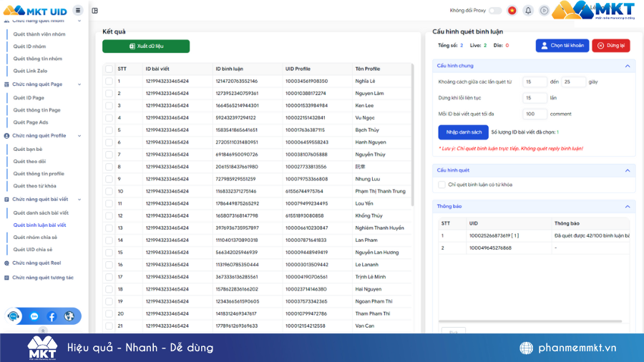Sort by ID bình luận column header
644x362 pixels.
[229, 69]
